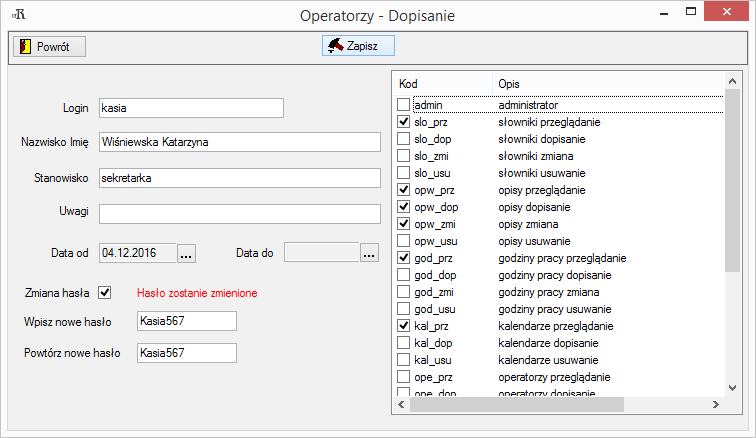The width and height of the screenshot is (756, 438).
Task: Click the vertical scrollbar thumb
Action: pos(732,181)
